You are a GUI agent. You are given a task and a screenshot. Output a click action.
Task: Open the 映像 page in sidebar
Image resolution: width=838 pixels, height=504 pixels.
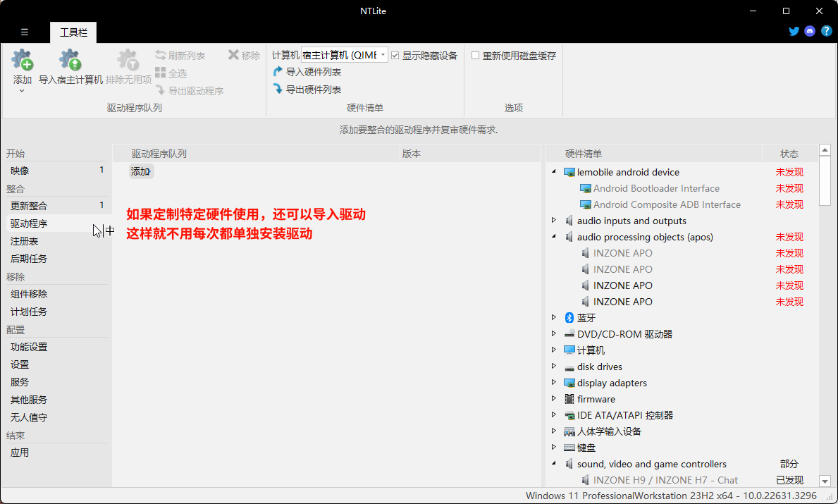click(56, 171)
